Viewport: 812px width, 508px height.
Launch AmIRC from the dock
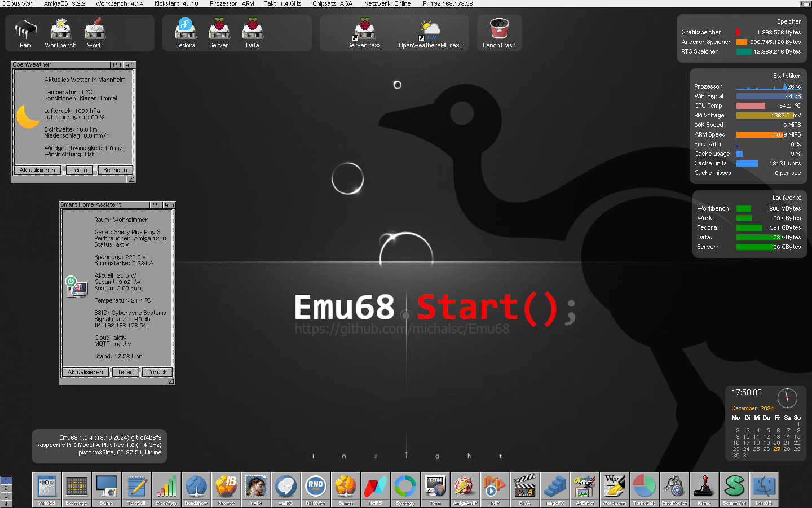coord(286,489)
